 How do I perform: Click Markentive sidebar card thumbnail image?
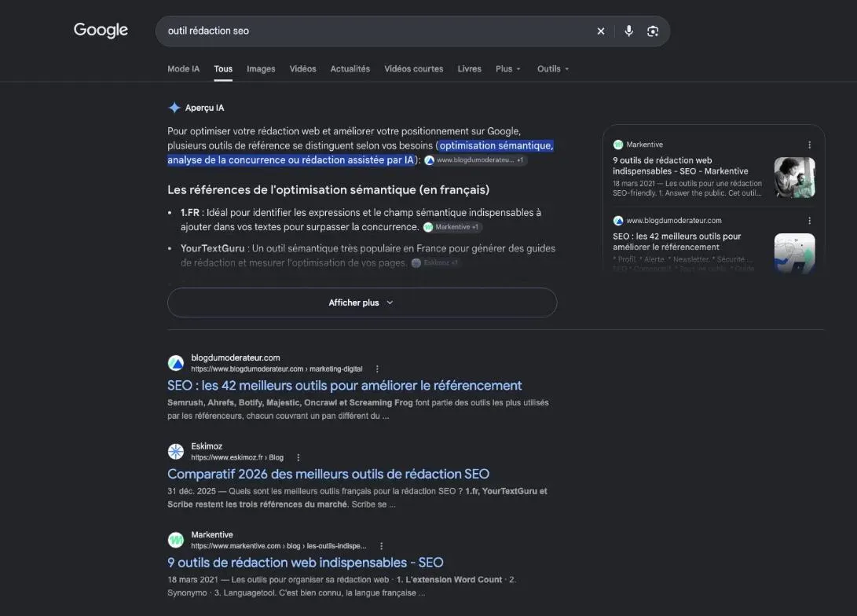(x=795, y=178)
